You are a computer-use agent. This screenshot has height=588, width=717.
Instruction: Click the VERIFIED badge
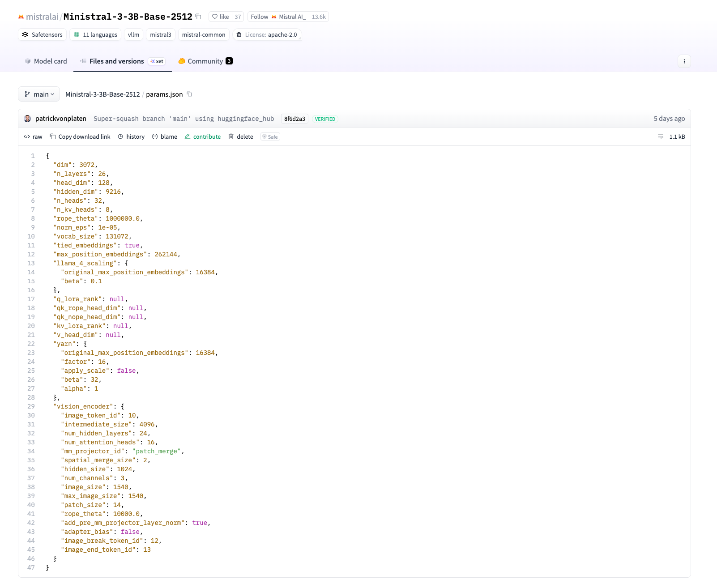point(325,119)
